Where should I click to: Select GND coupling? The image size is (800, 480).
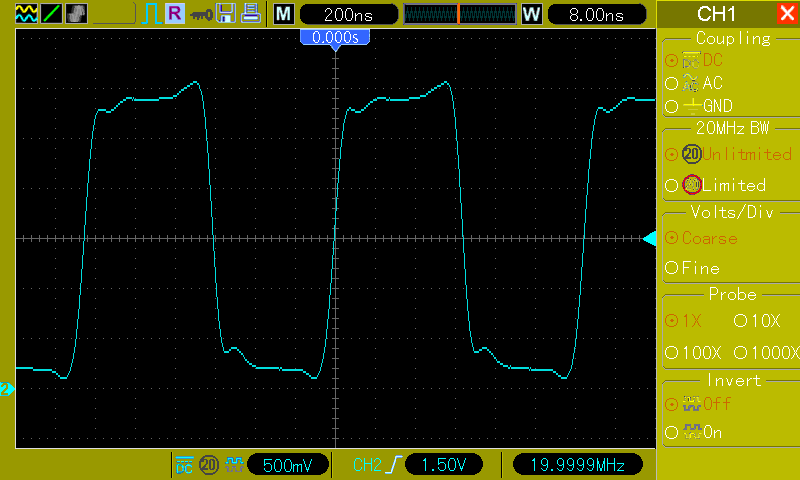[x=699, y=106]
